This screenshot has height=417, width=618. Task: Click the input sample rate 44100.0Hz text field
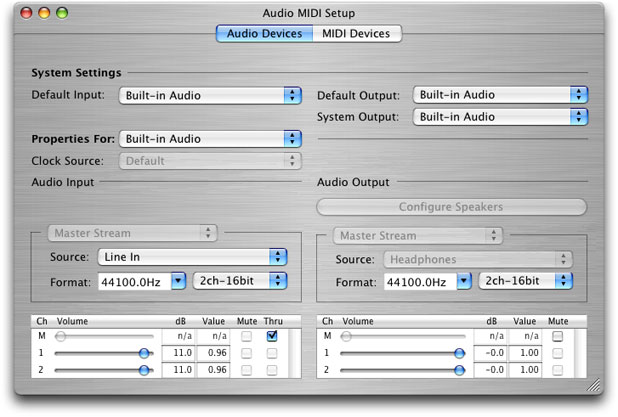pos(134,281)
